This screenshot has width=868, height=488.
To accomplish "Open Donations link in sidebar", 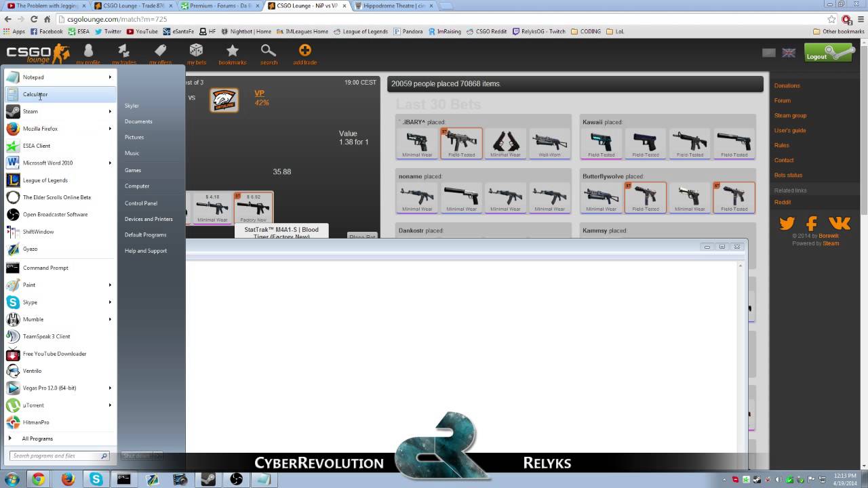I will tap(787, 85).
